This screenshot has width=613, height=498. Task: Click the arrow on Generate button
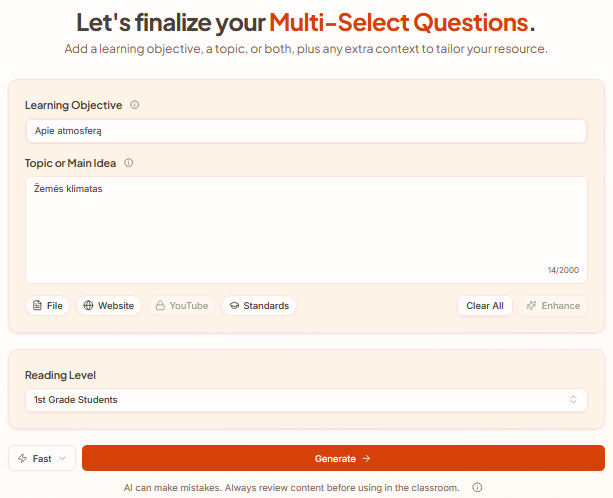point(367,458)
